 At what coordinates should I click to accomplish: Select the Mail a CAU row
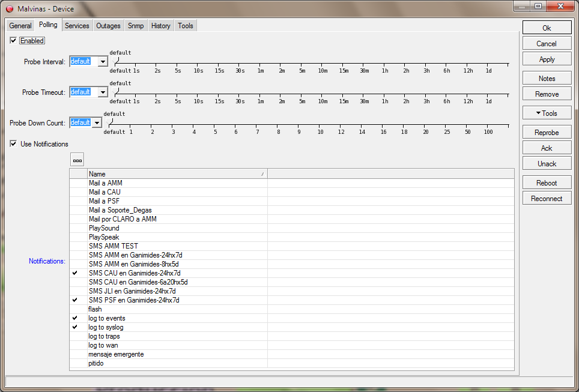[x=292, y=192]
